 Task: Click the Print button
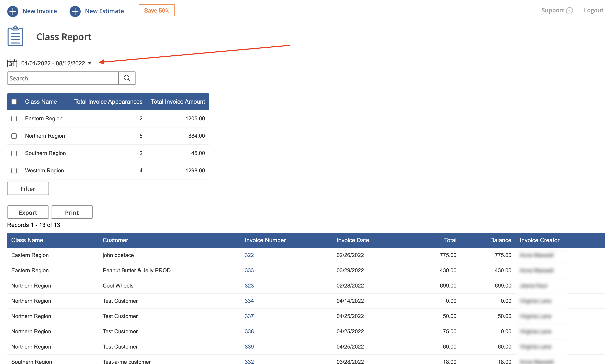click(x=72, y=212)
